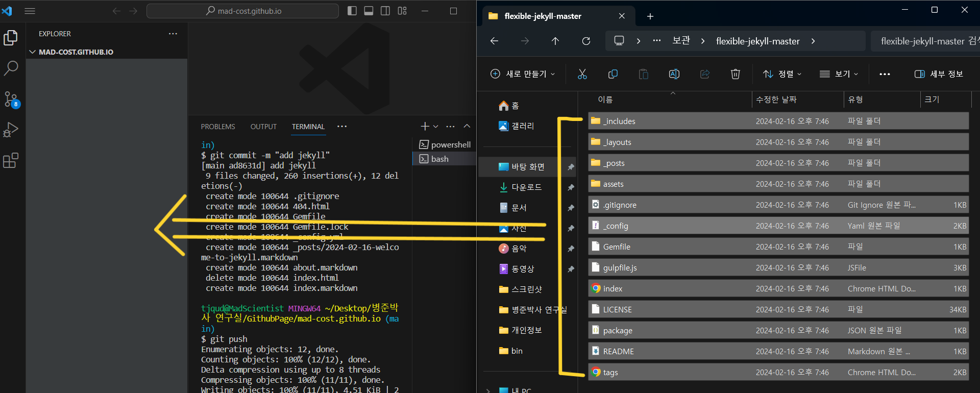Open the New item creation menu
Screen dimensions: 980x393
[x=522, y=74]
